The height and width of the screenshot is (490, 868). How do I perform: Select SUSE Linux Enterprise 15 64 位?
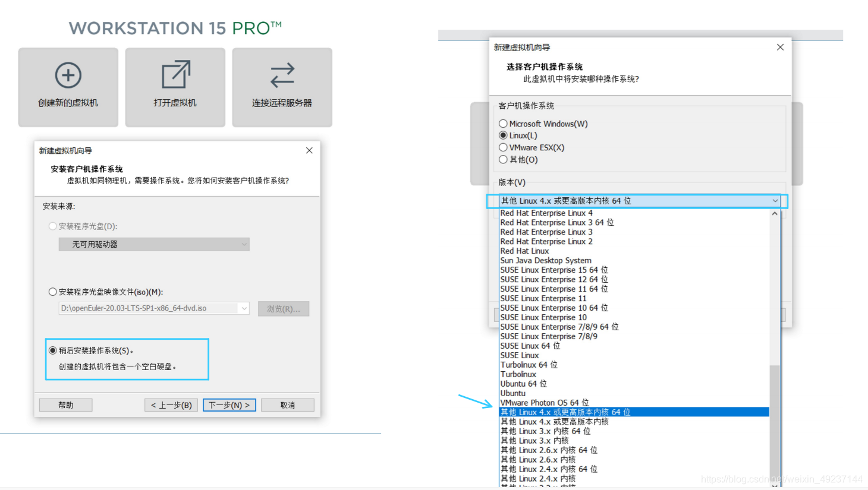tap(634, 270)
